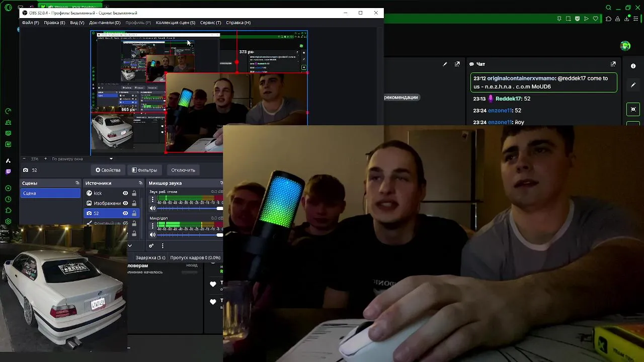Select the Сцена scene item
The height and width of the screenshot is (362, 644).
pos(50,193)
